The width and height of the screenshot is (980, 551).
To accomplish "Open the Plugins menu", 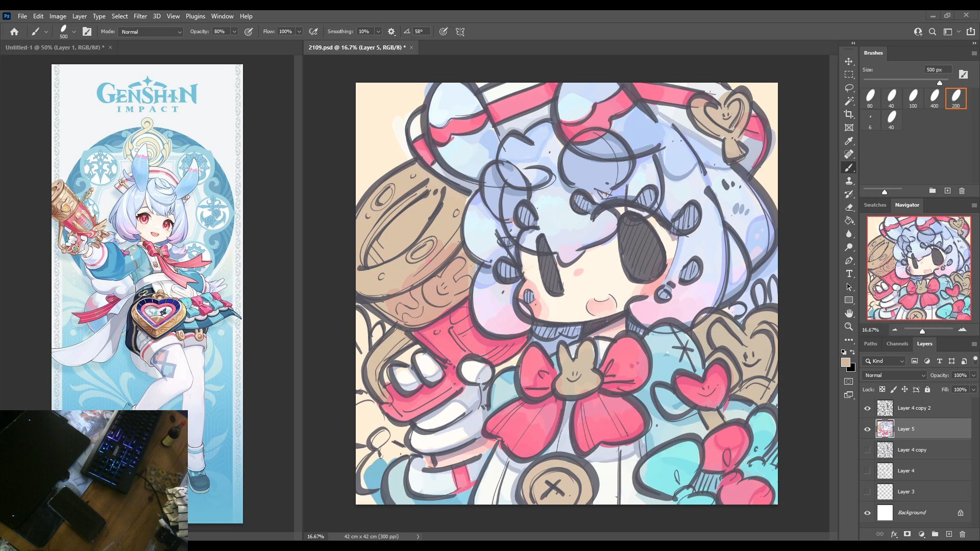I will click(x=195, y=16).
